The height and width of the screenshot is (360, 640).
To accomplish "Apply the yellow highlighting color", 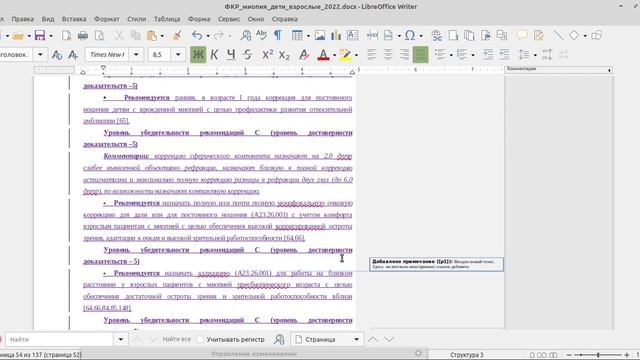I will click(x=345, y=54).
